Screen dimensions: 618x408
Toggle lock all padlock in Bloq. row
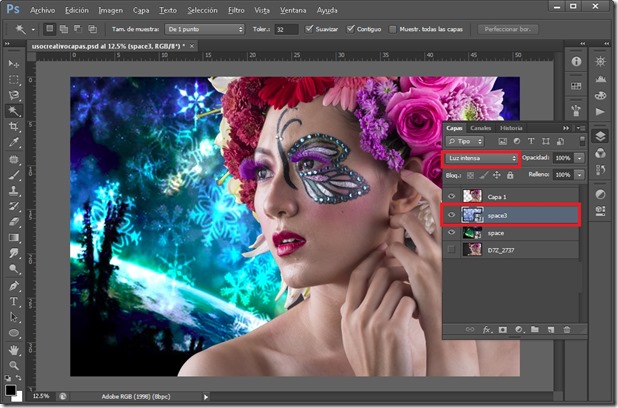[510, 175]
